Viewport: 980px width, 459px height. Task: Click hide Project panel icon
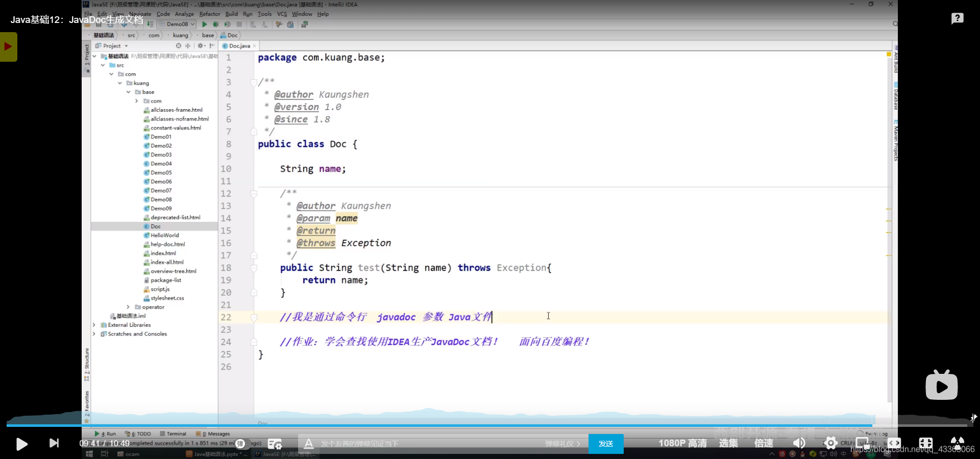pos(212,46)
